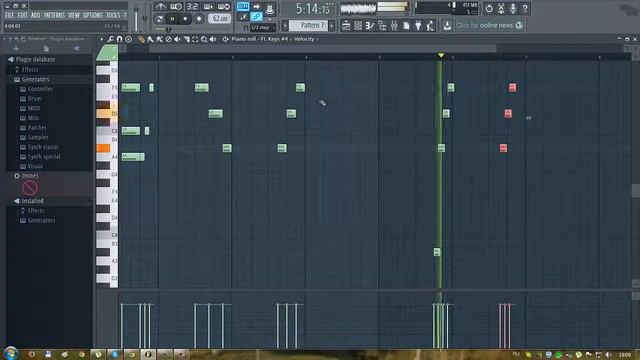Click the download content library icon
This screenshot has width=640, height=360.
coord(447,26)
